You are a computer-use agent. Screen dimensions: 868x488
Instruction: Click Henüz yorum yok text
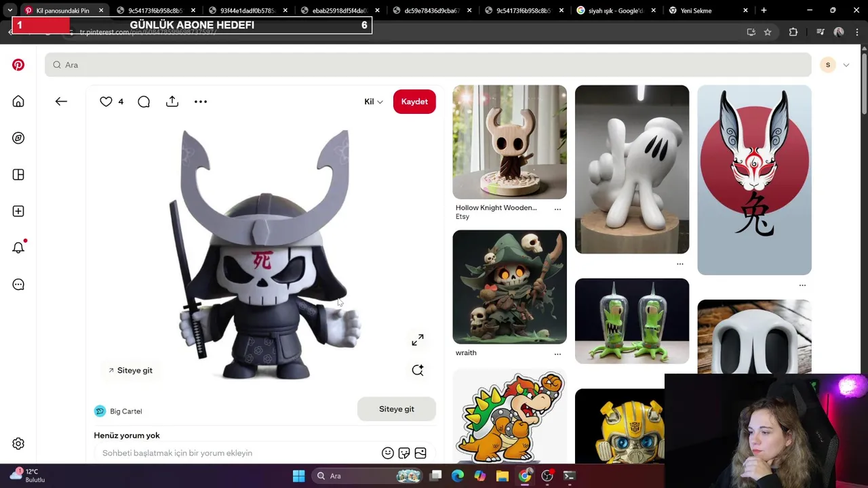tap(127, 436)
